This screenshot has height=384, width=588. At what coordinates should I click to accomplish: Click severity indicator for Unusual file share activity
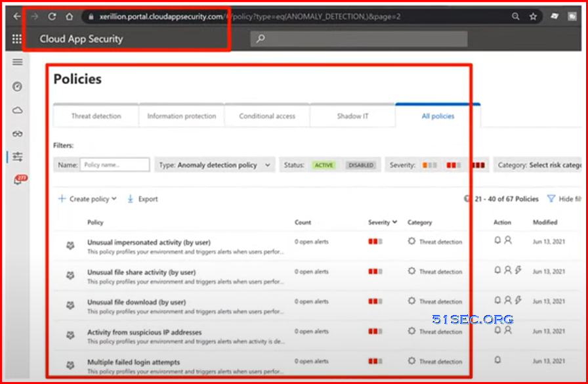click(x=375, y=271)
